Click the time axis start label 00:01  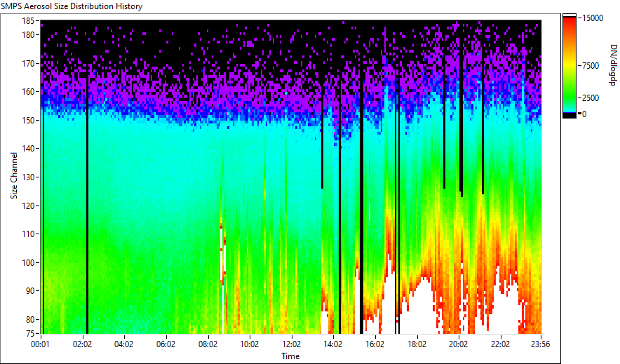41,344
